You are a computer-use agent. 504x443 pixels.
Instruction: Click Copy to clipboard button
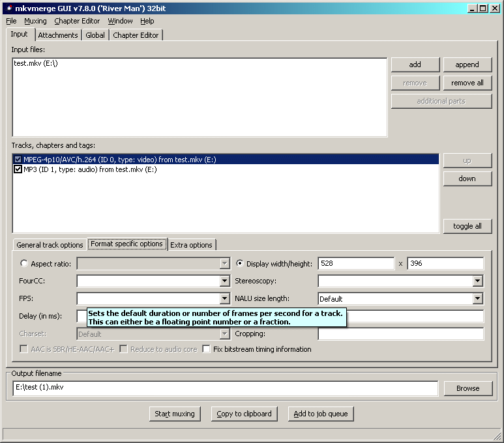[x=244, y=414]
